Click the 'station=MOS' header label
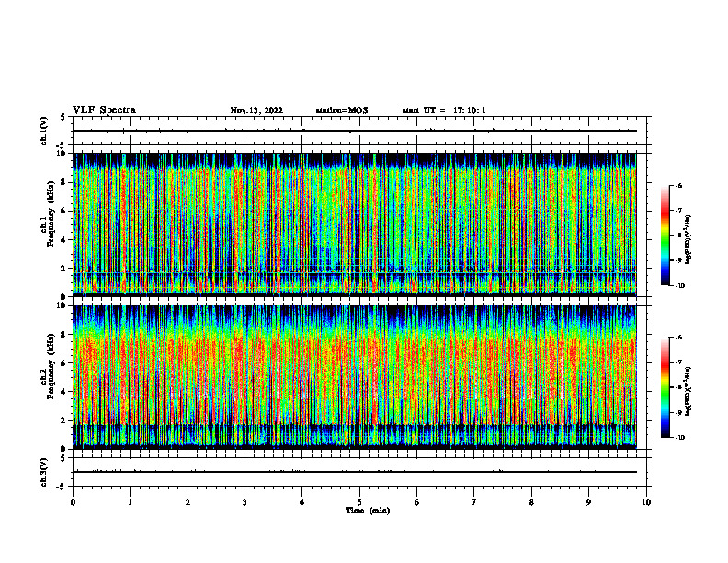This screenshot has height=563, width=728. coord(342,110)
